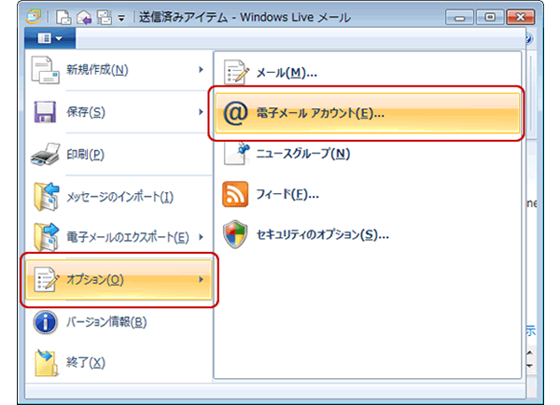Click the blue info icon for バージョン情報
The height and width of the screenshot is (405, 560).
45,322
